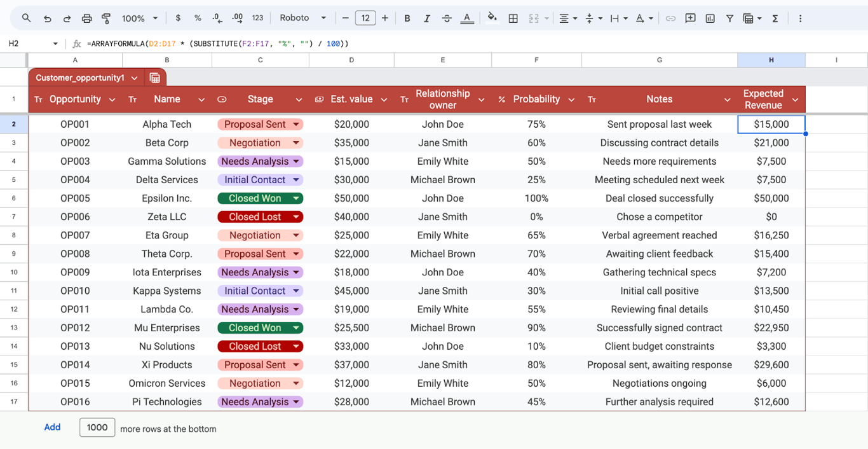Open the Relationship owner column dropdown
The image size is (868, 449).
(x=481, y=100)
